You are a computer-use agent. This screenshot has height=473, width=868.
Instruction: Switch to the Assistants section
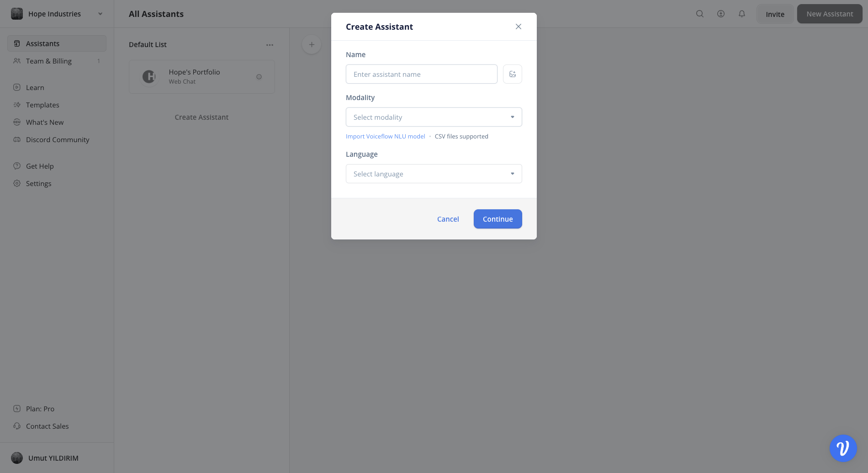43,43
